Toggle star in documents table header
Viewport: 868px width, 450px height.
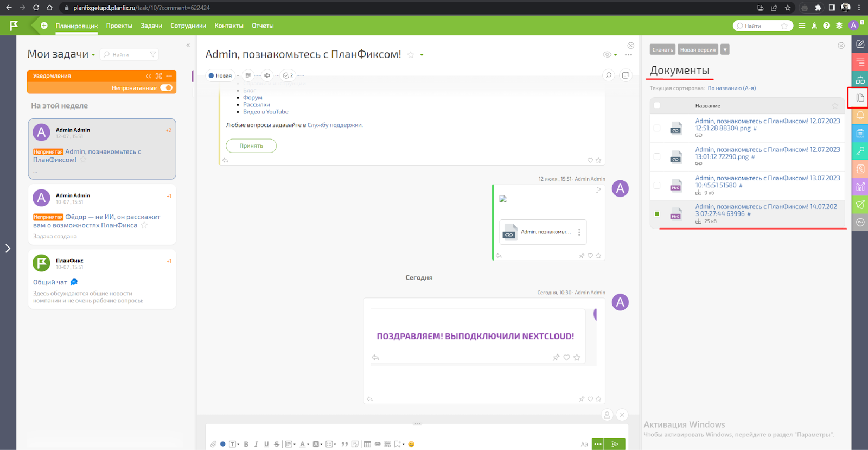tap(835, 105)
